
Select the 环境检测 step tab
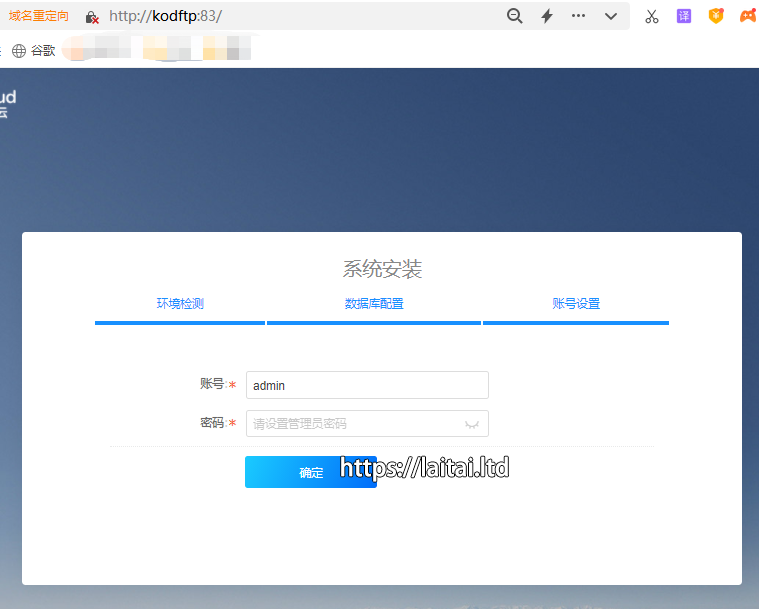click(180, 304)
